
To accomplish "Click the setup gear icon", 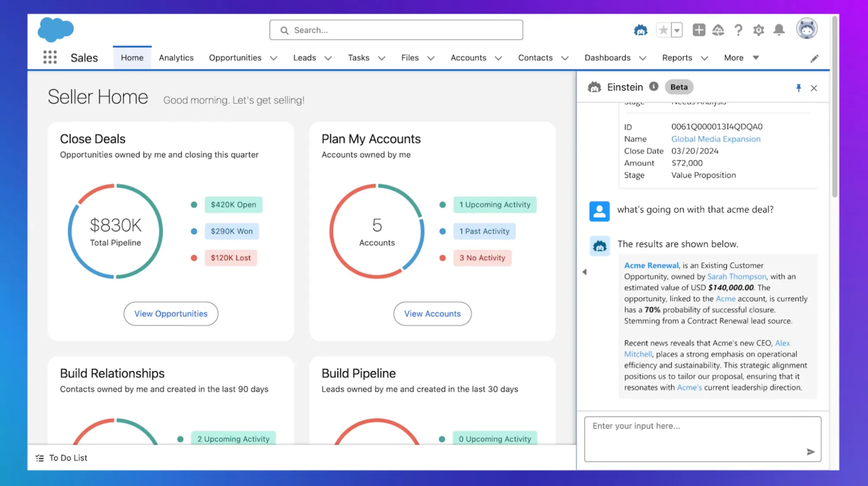I will pyautogui.click(x=759, y=30).
